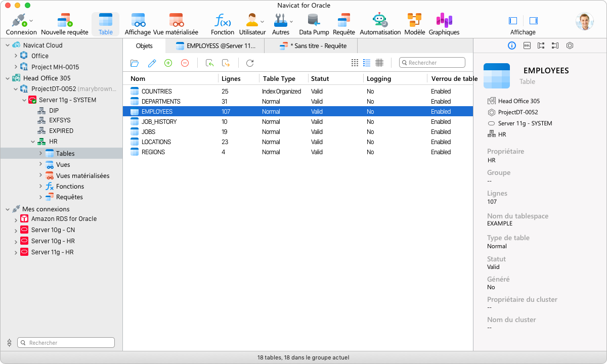Select the DEPARTMENTS table row
The width and height of the screenshot is (607, 364).
(298, 102)
